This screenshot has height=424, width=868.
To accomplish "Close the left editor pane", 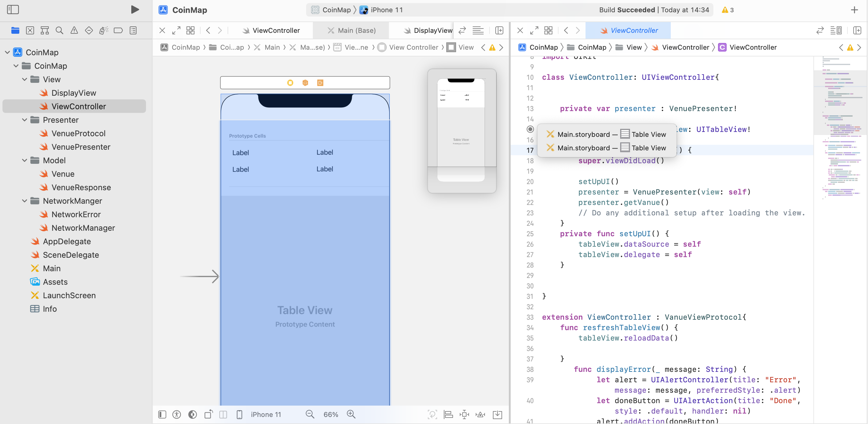I will point(162,30).
